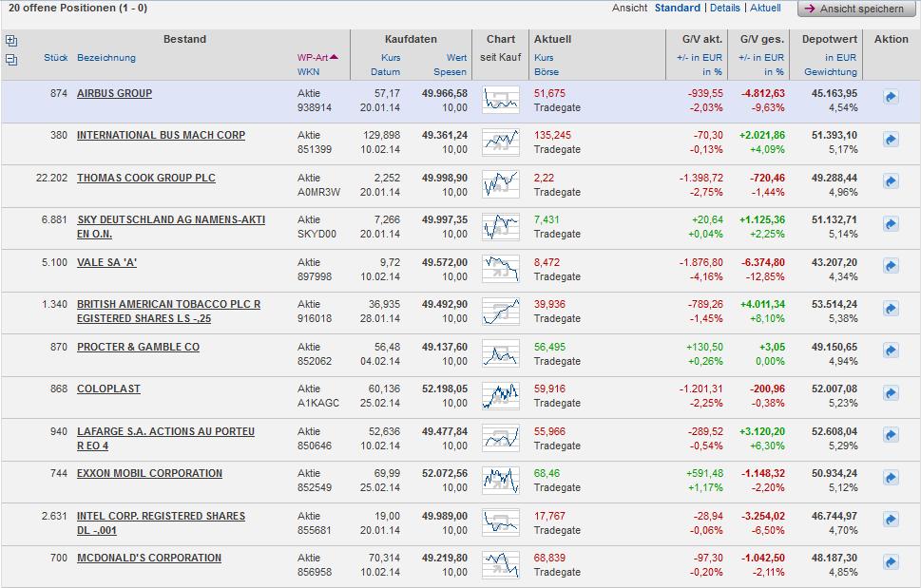Image resolution: width=921 pixels, height=588 pixels.
Task: Select EXXON current price 68,46
Action: coord(547,473)
